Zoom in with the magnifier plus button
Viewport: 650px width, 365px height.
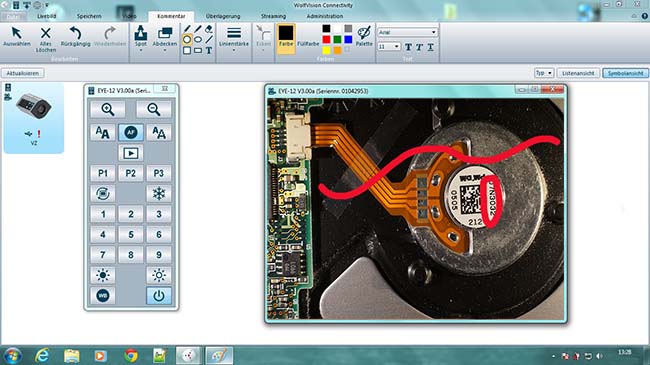pyautogui.click(x=108, y=110)
